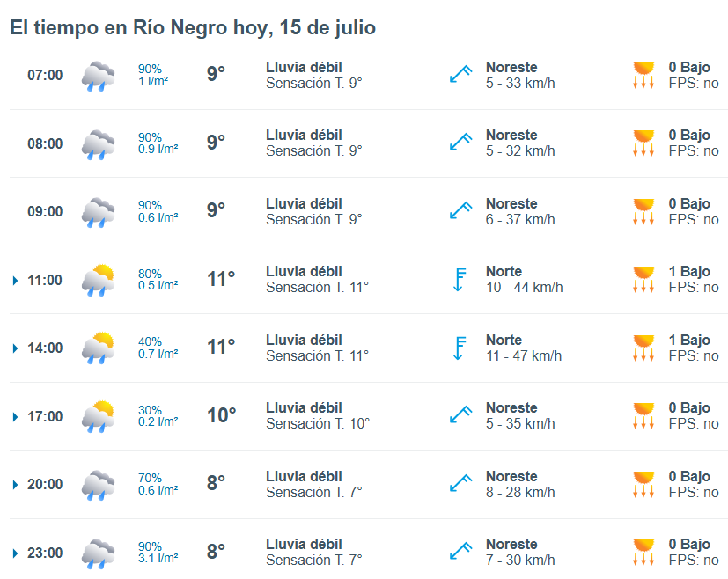728x579 pixels.
Task: Click the sun and rain icon at 11:00
Action: click(98, 280)
